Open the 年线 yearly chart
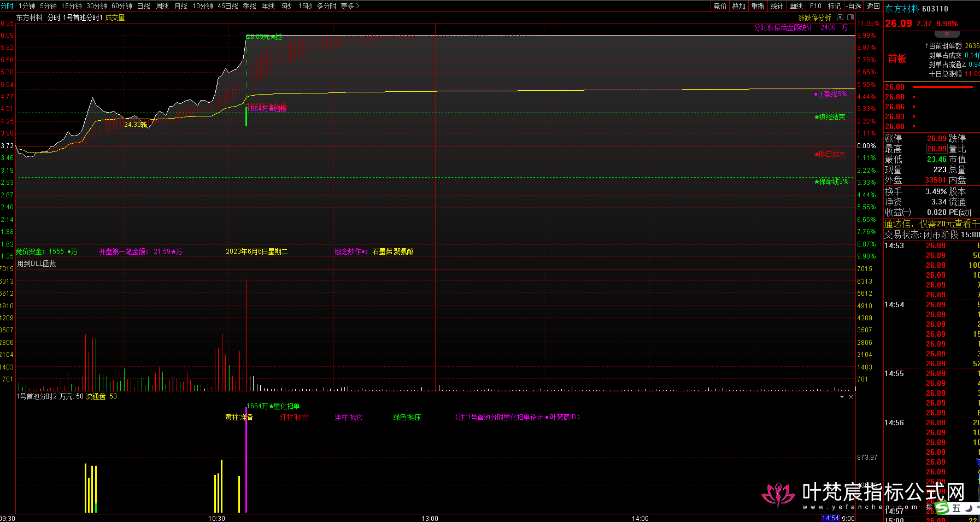Screen dimensions: 980x522 point(268,6)
